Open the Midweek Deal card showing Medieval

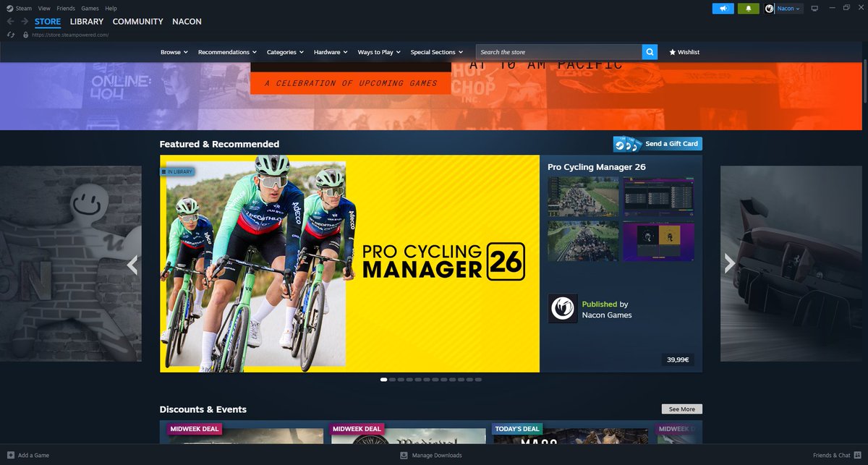tap(407, 432)
